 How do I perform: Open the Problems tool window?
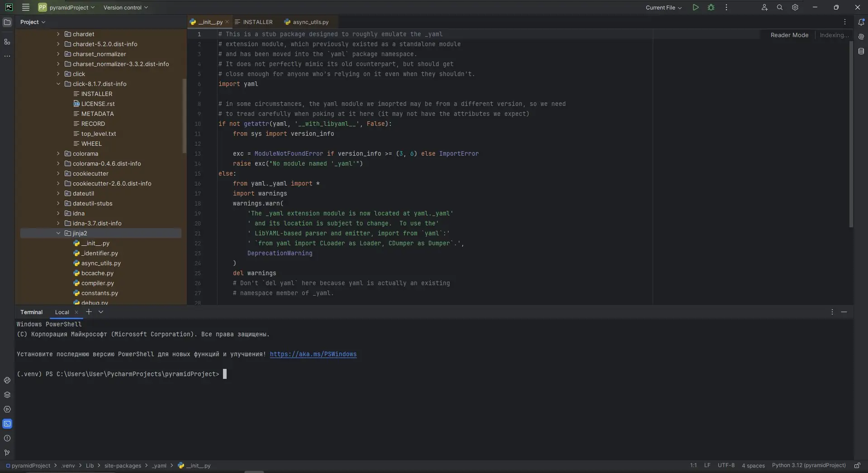[7, 438]
